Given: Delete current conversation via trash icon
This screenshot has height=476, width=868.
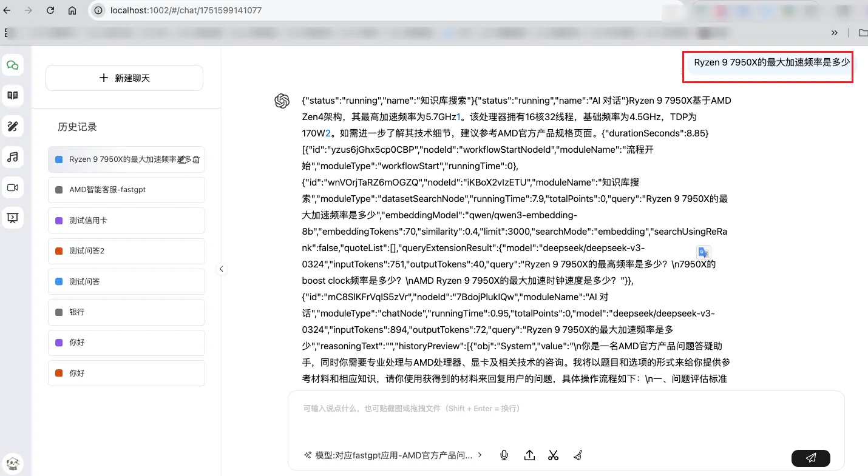Looking at the screenshot, I should [x=196, y=159].
